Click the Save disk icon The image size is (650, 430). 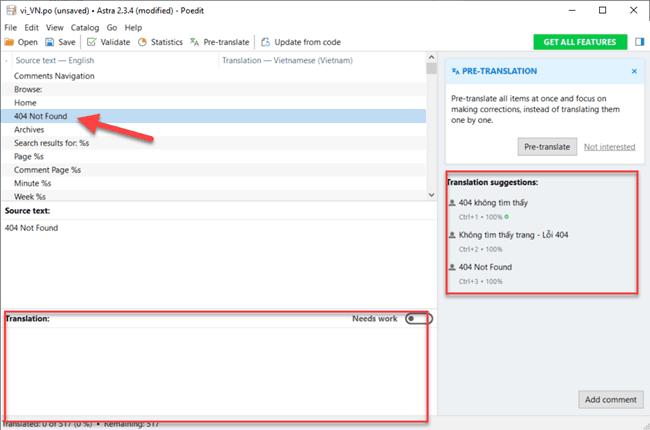pos(51,43)
